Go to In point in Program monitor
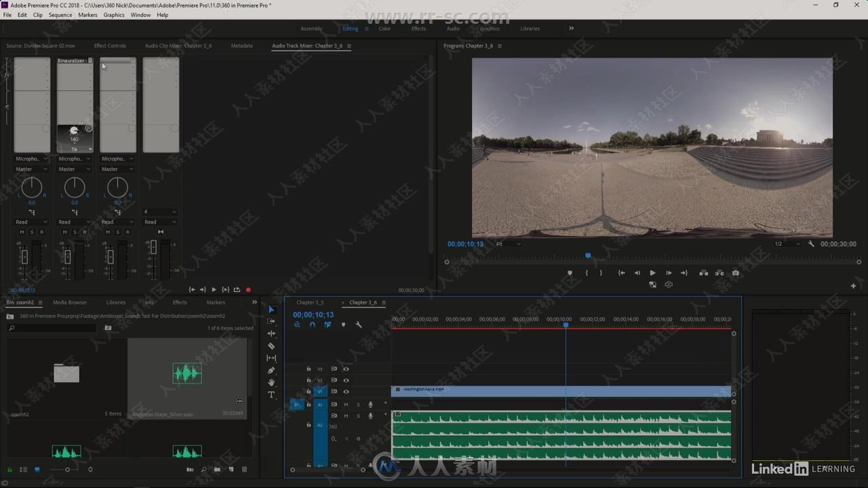This screenshot has width=868, height=488. (621, 273)
